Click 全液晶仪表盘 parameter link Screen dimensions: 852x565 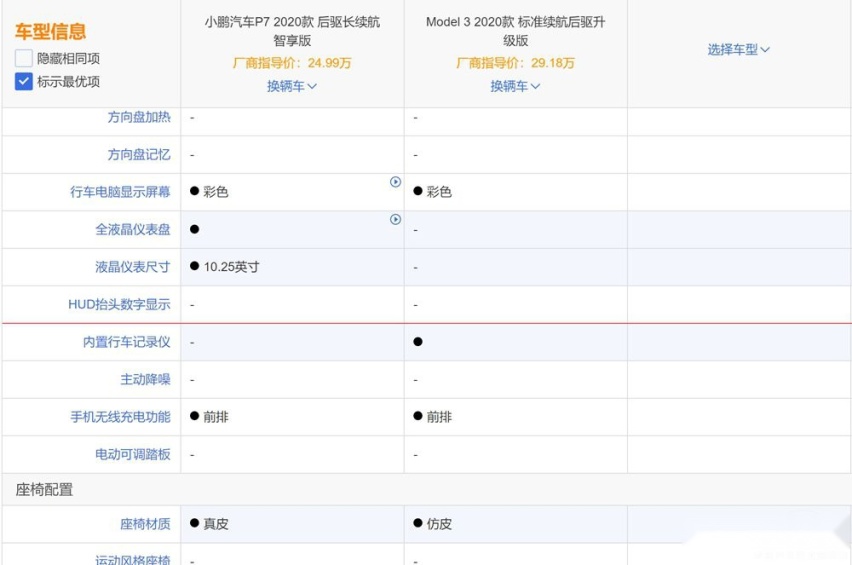[x=133, y=229]
